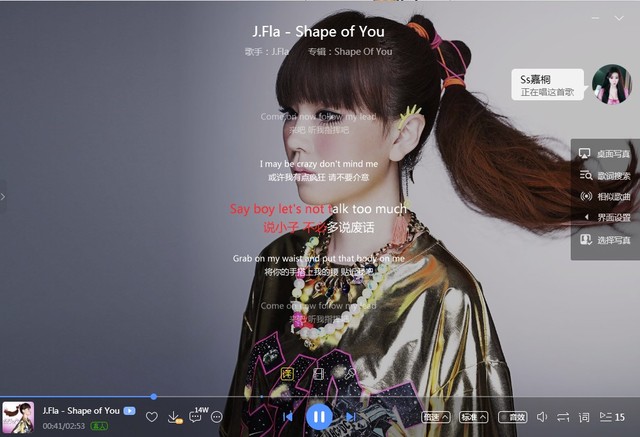This screenshot has width=640, height=437.
Task: Skip to the previous track
Action: (x=288, y=417)
